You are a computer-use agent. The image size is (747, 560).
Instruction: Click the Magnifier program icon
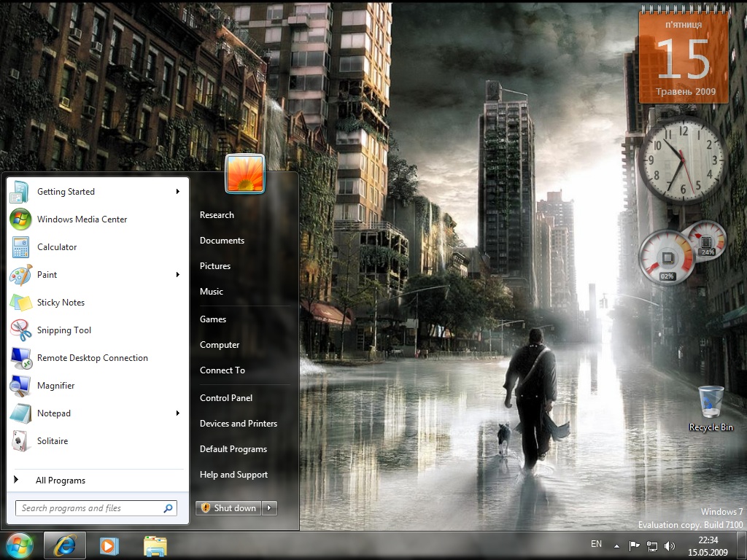[x=20, y=386]
